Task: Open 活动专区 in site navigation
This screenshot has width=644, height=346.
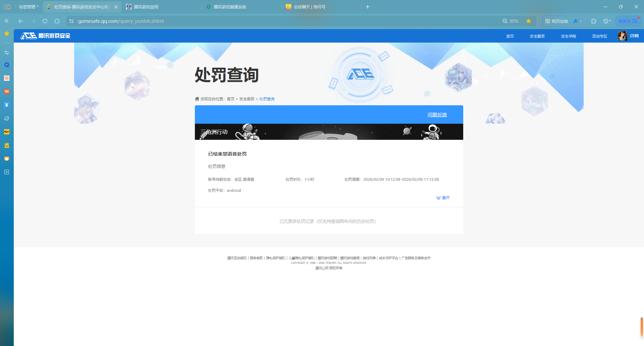Action: 599,36
